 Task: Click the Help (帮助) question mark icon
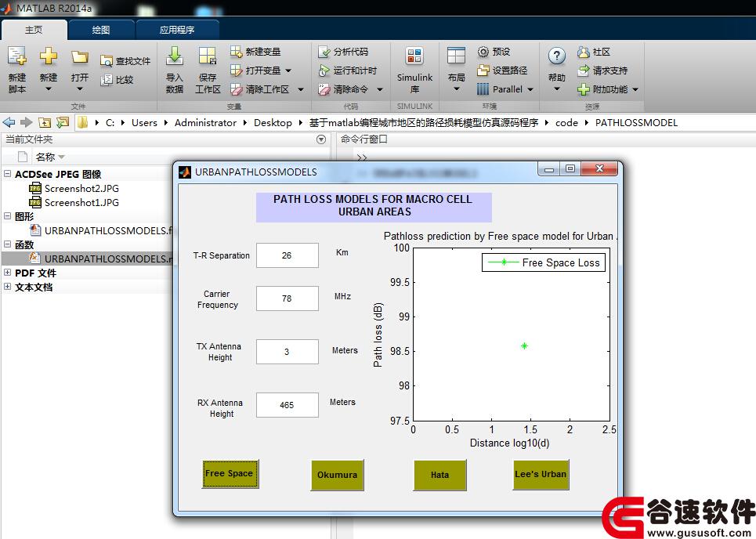[x=557, y=56]
